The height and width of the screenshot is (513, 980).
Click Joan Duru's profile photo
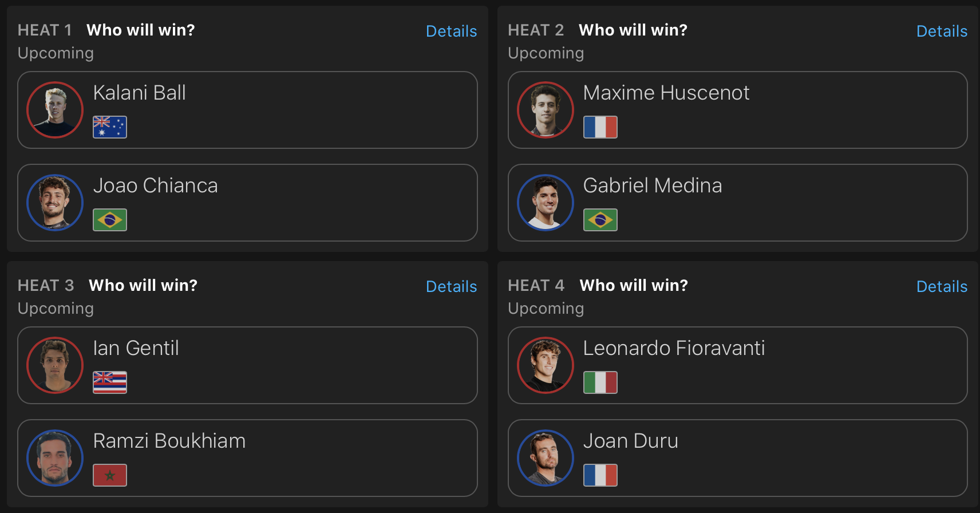[x=546, y=458]
